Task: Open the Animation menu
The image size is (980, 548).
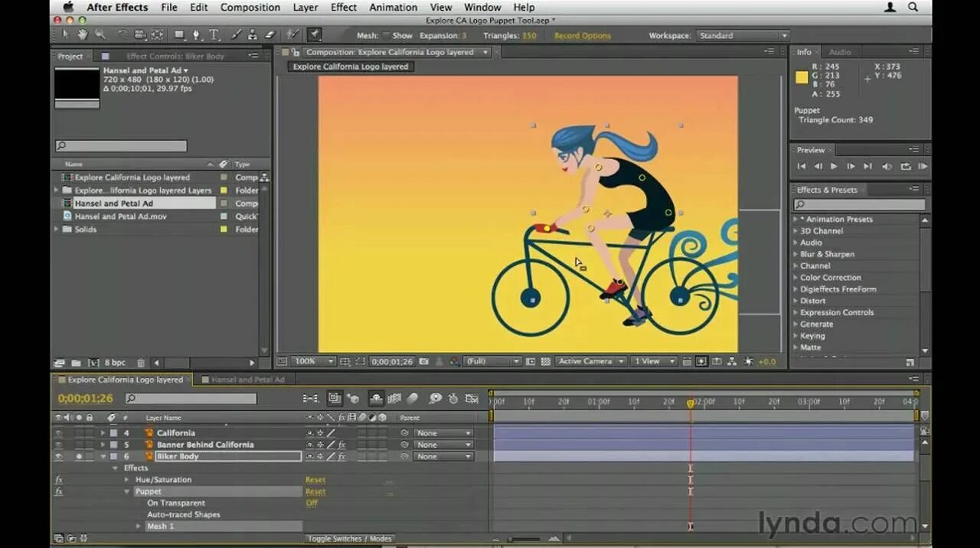Action: point(394,7)
